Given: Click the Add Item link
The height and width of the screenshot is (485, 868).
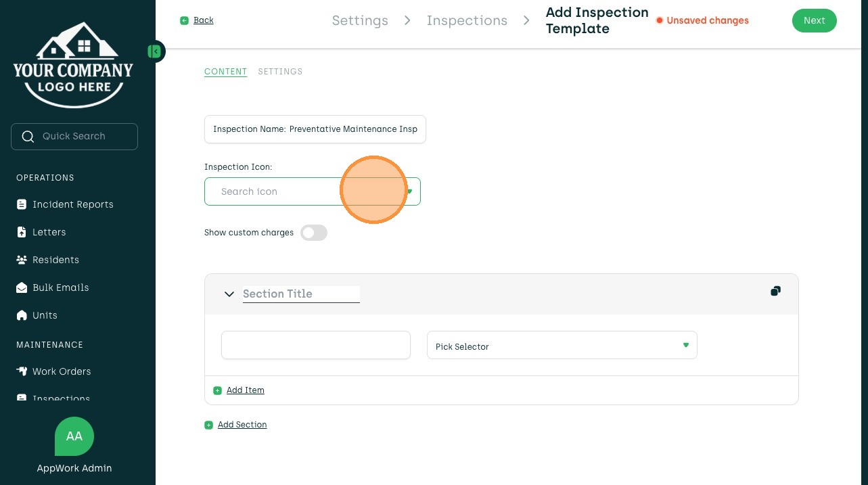Looking at the screenshot, I should pyautogui.click(x=245, y=390).
